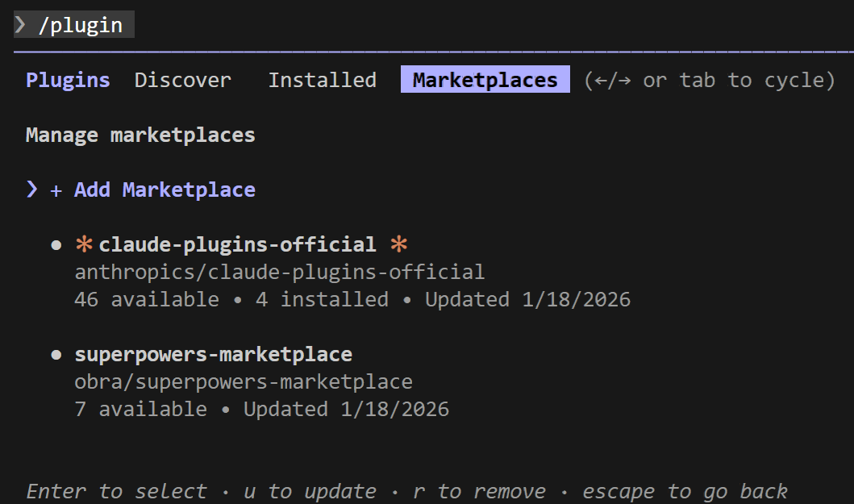Click the Plugins title label
Viewport: 854px width, 504px height.
coord(68,81)
